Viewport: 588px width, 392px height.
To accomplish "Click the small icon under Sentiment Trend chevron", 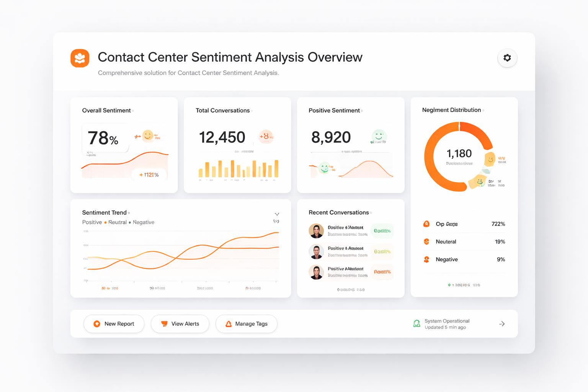I will pos(276,222).
